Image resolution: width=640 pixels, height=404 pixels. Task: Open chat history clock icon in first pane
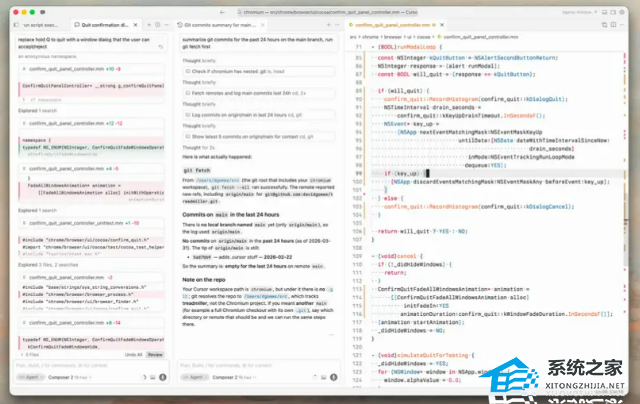tap(158, 25)
